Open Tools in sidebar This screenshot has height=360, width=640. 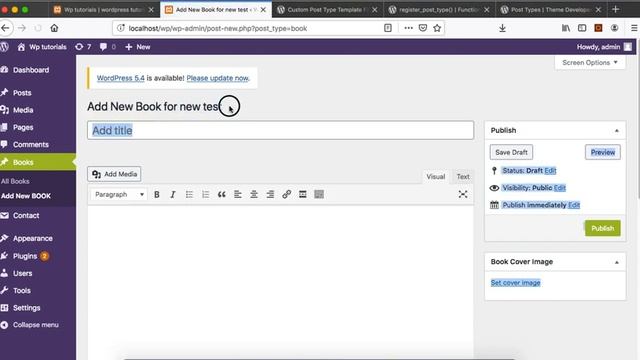click(22, 291)
